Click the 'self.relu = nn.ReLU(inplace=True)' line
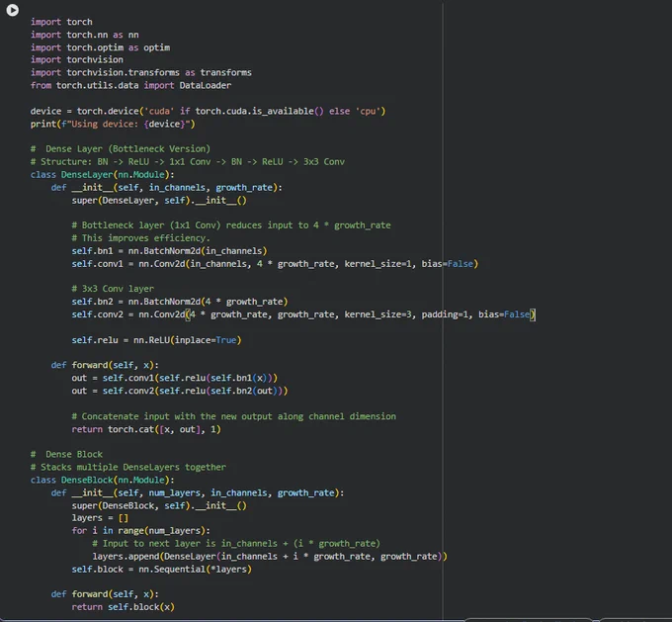 click(156, 340)
